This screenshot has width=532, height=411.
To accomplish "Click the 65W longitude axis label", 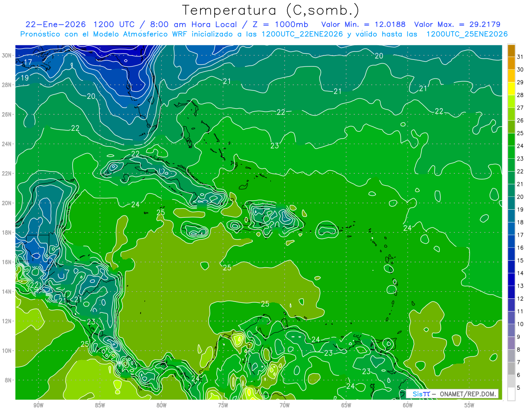I will tap(346, 405).
